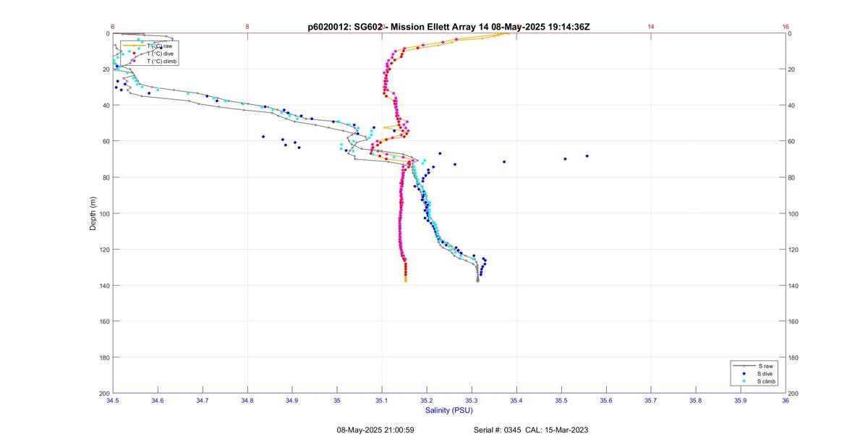The width and height of the screenshot is (868, 442).
Task: Select the 'T (°C) dive' legend entry
Action: pyautogui.click(x=160, y=54)
